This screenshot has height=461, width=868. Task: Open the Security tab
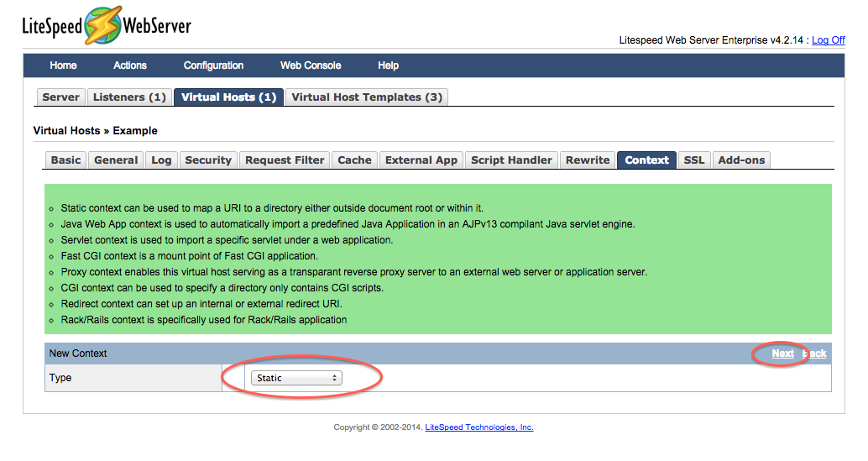208,160
